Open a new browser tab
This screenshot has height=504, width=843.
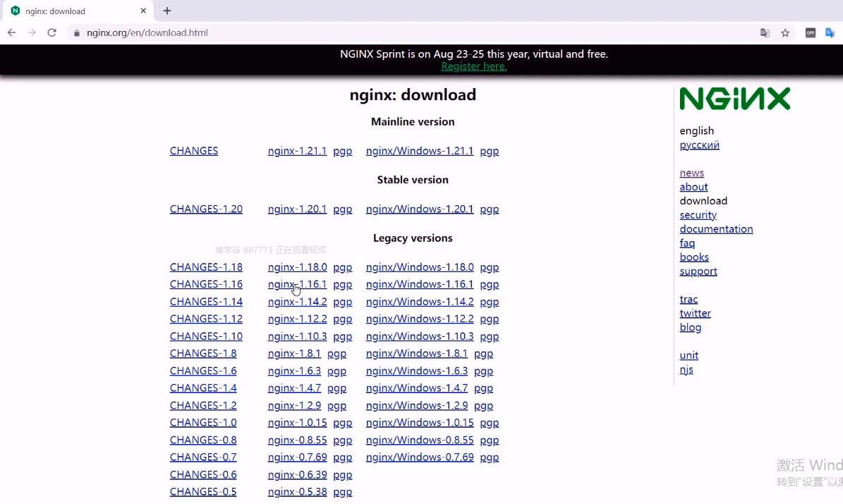click(167, 11)
